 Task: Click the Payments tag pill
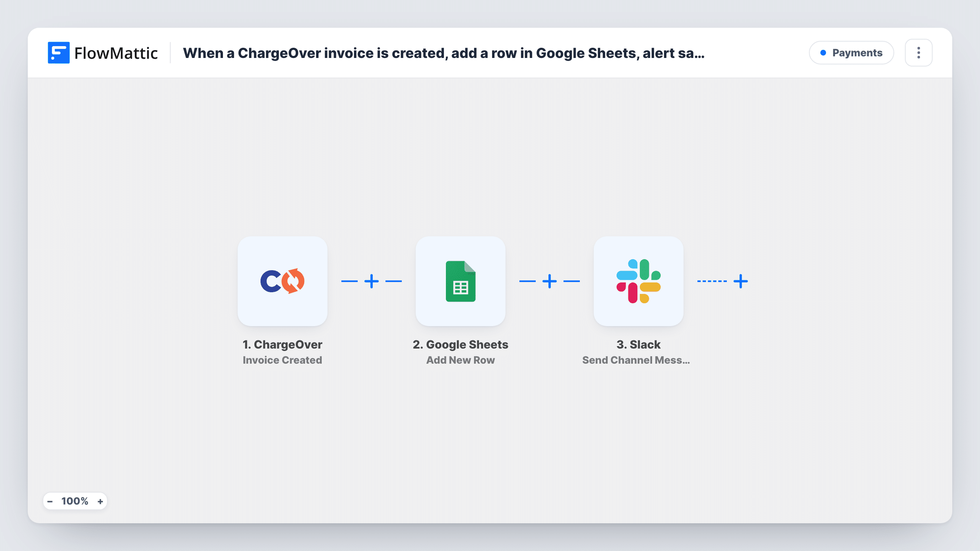click(x=851, y=53)
